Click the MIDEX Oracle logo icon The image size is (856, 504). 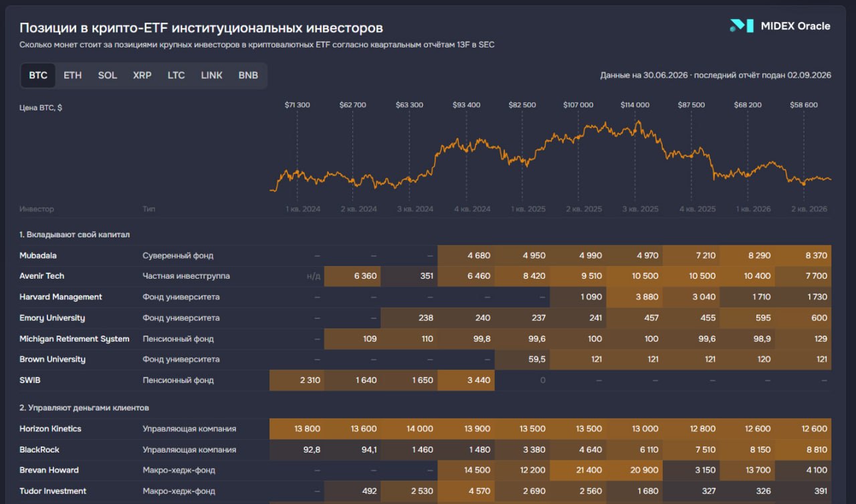pos(741,26)
